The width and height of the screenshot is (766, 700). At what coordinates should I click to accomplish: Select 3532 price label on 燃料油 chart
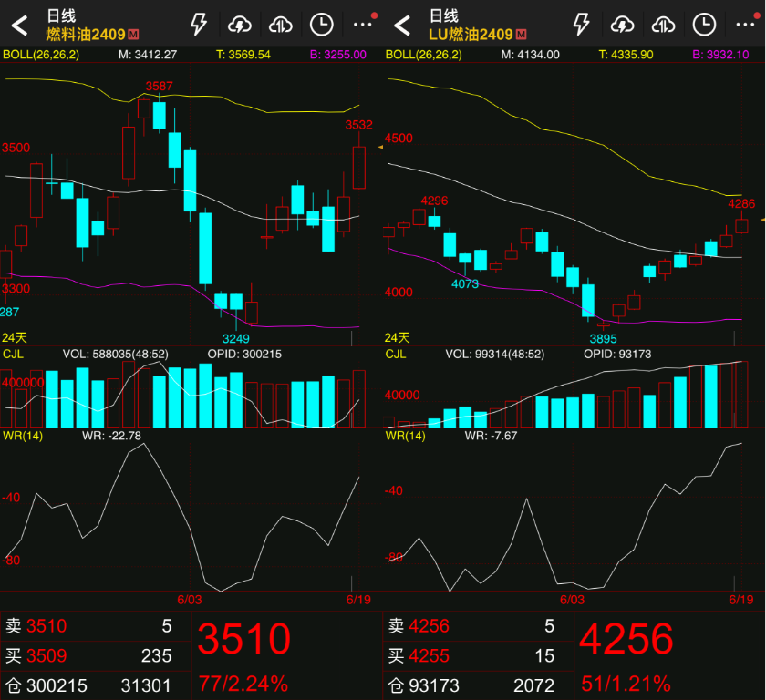pyautogui.click(x=359, y=125)
